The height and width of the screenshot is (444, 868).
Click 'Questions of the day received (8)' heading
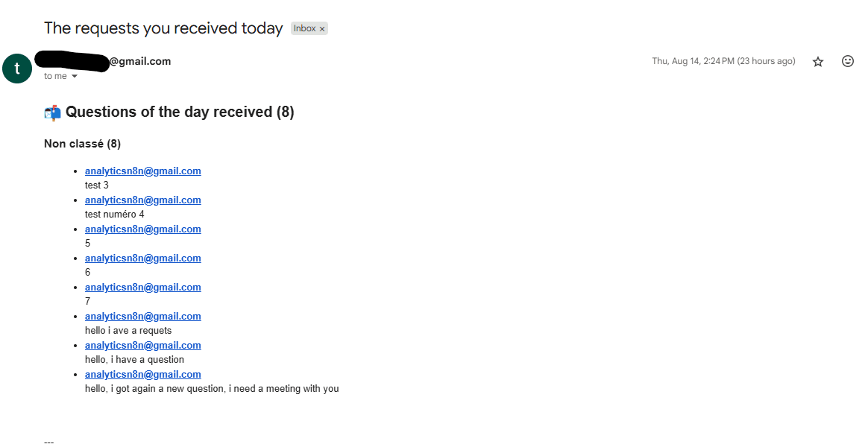(x=180, y=112)
